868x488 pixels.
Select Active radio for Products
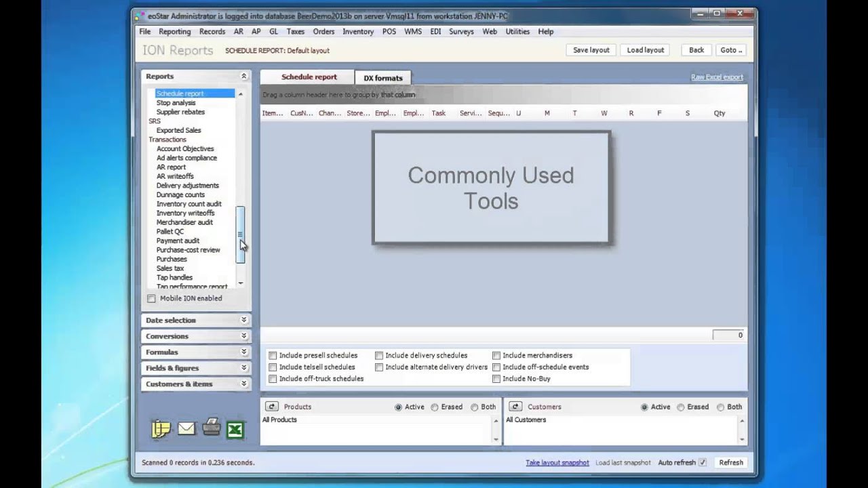click(398, 407)
